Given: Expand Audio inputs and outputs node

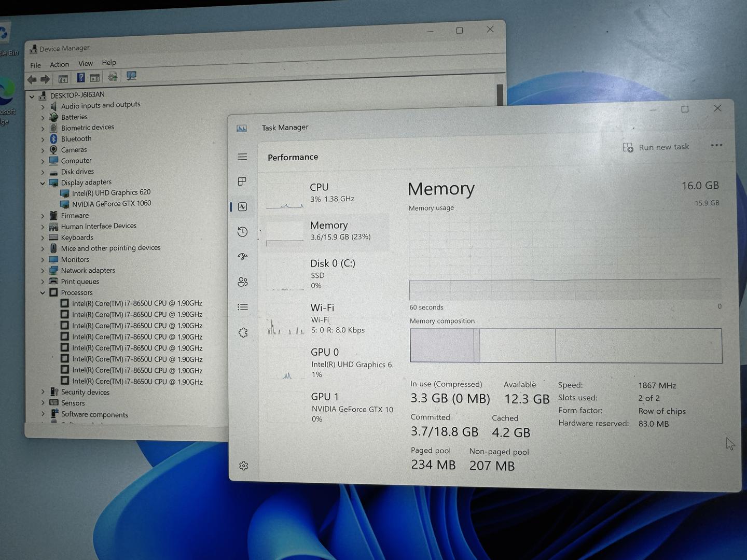Looking at the screenshot, I should coord(43,107).
